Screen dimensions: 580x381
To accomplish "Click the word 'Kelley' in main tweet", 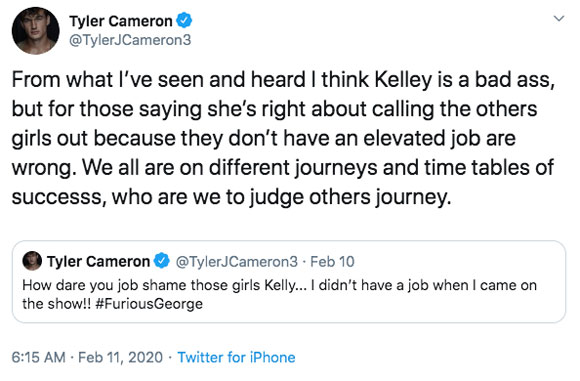I will tap(403, 80).
